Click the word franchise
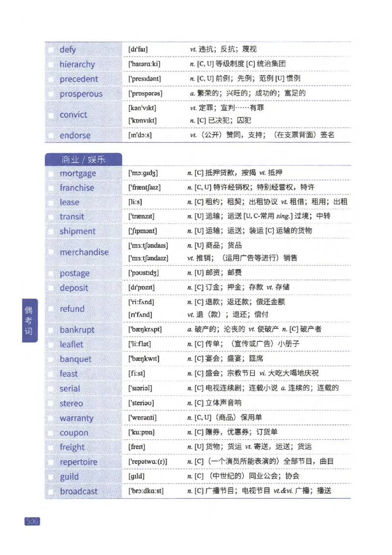Image resolution: width=392 pixels, height=555 pixels. (76, 188)
